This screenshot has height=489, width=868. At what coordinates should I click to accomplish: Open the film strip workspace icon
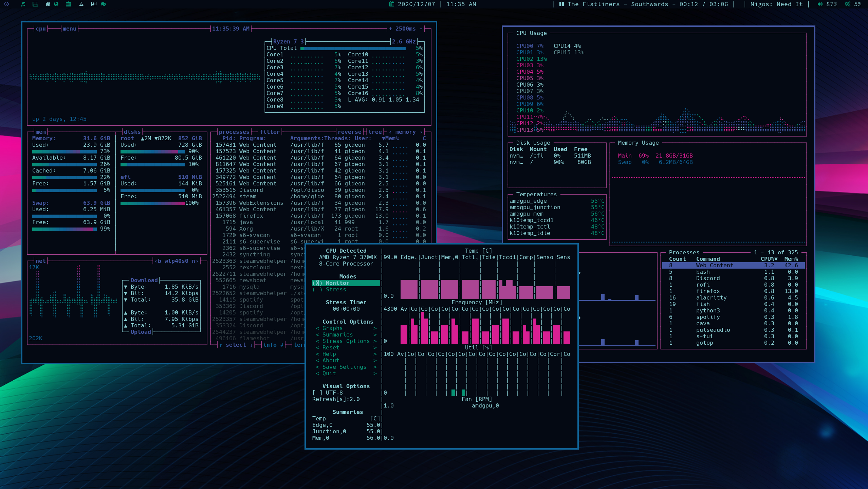coord(35,4)
